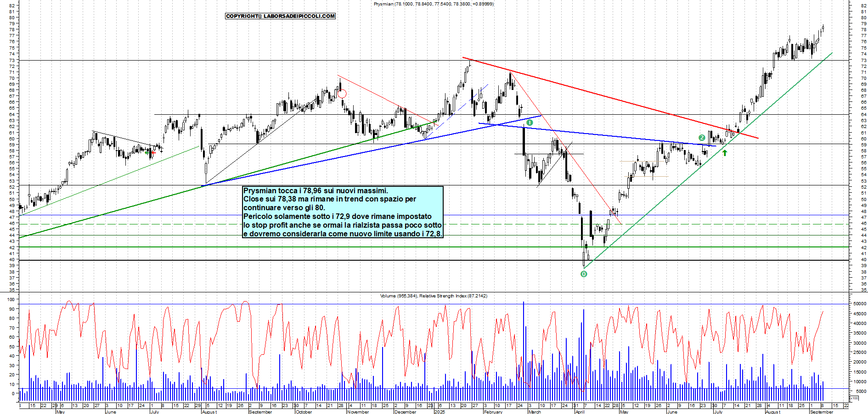
Task: Click the Prysmian price title at top
Action: [434, 4]
